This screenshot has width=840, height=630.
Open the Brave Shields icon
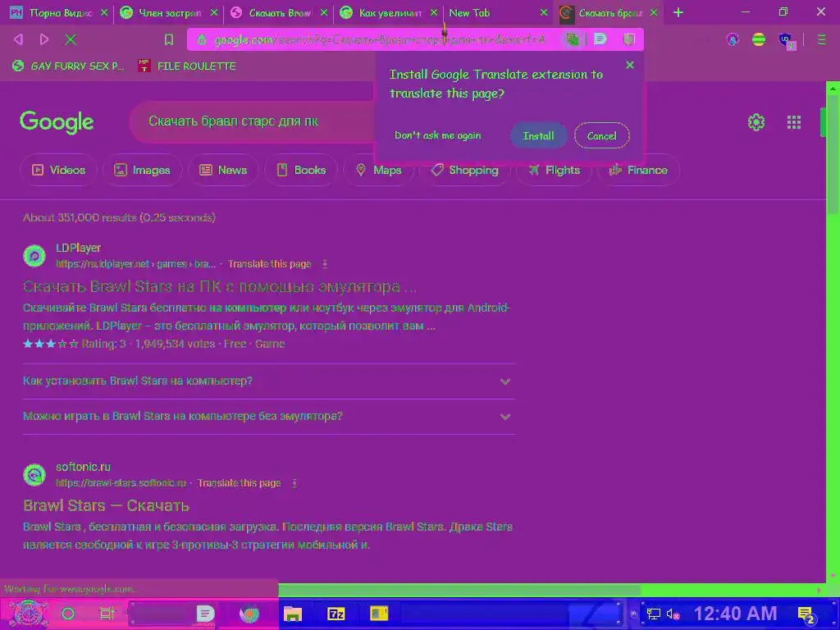(629, 39)
